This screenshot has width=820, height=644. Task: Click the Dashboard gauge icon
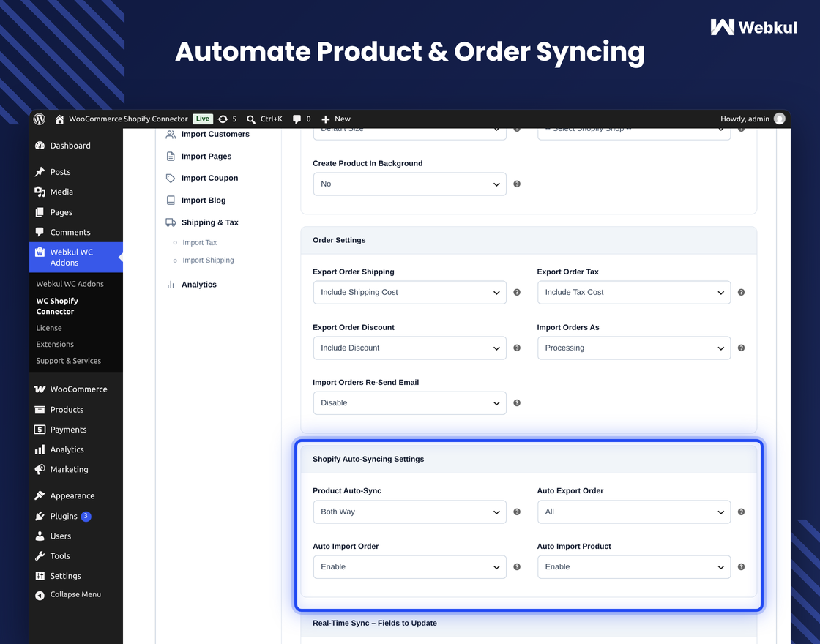click(x=40, y=146)
